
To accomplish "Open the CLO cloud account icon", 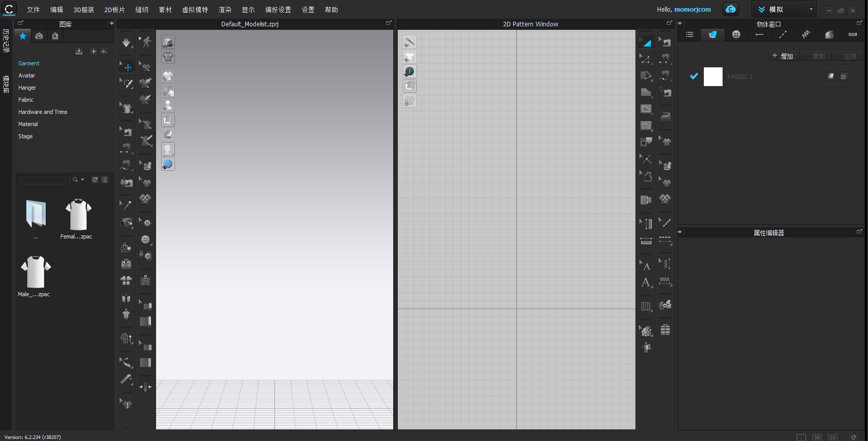I will (730, 9).
